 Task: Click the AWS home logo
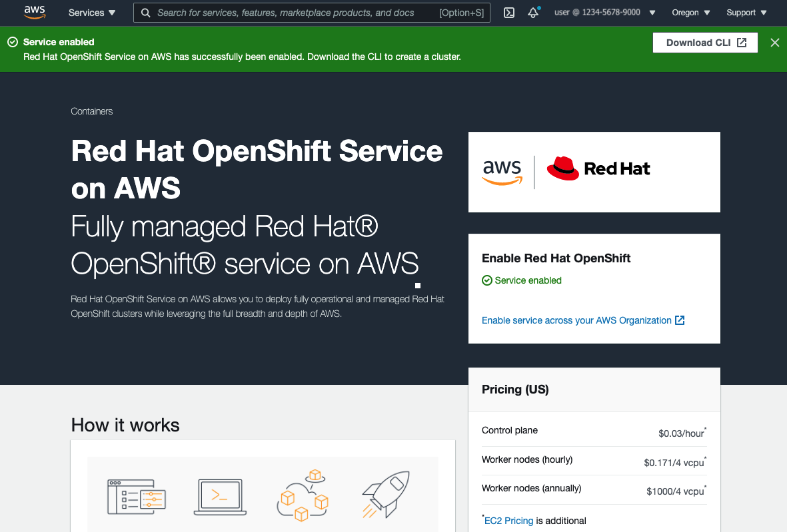[x=34, y=12]
